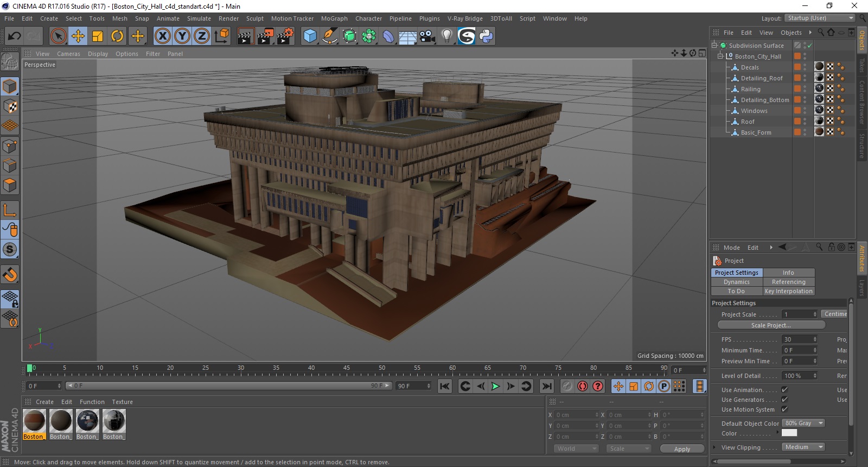
Task: Select the Move tool in top toolbar
Action: pos(78,36)
